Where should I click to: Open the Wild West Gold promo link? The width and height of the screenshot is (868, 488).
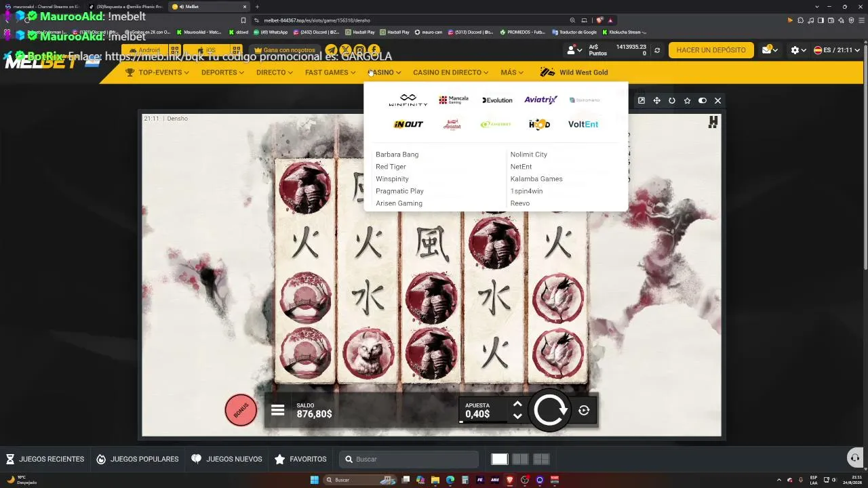(x=574, y=73)
